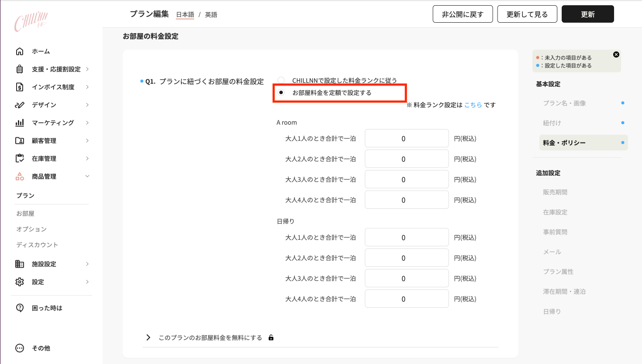Collapse the 商品管理 menu chevron

pos(87,177)
